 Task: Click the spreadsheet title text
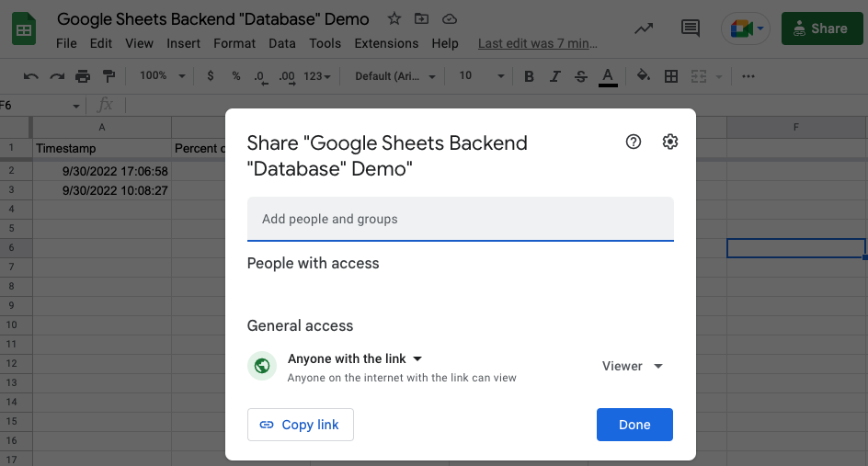coord(213,18)
